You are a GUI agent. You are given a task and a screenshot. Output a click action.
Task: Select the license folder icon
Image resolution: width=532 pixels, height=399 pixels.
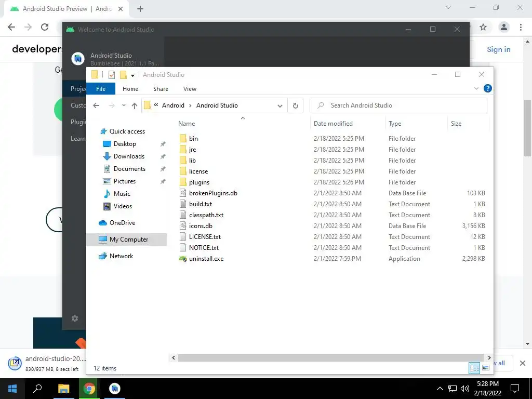(183, 171)
